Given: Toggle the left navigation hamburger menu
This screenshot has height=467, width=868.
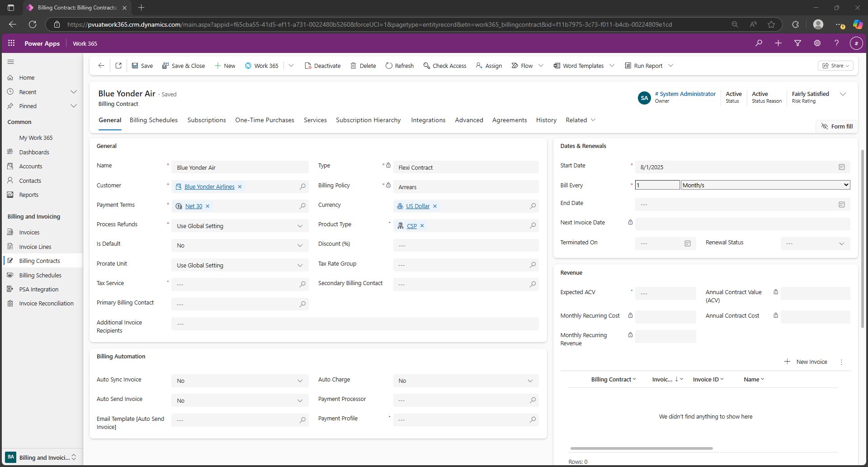Looking at the screenshot, I should pyautogui.click(x=11, y=62).
